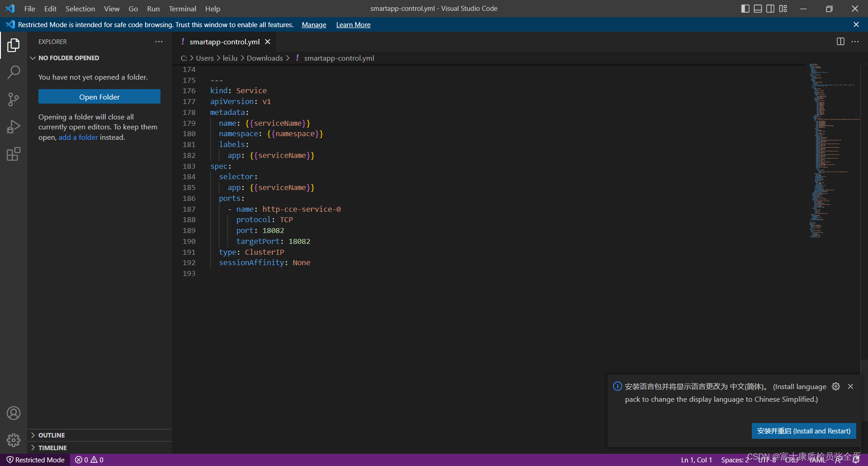Click Install and Restart button

pos(804,431)
